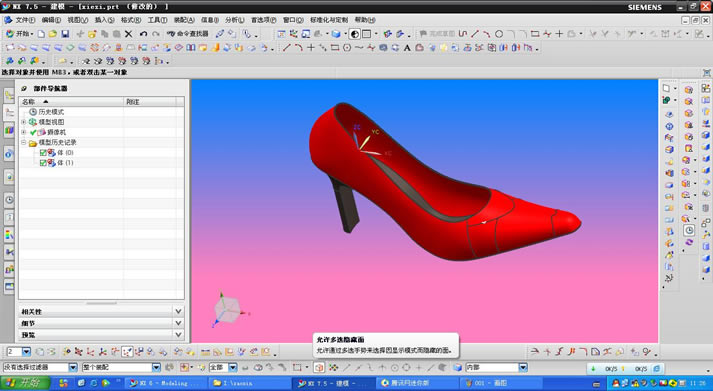Expand the 细节 panel

[101, 323]
